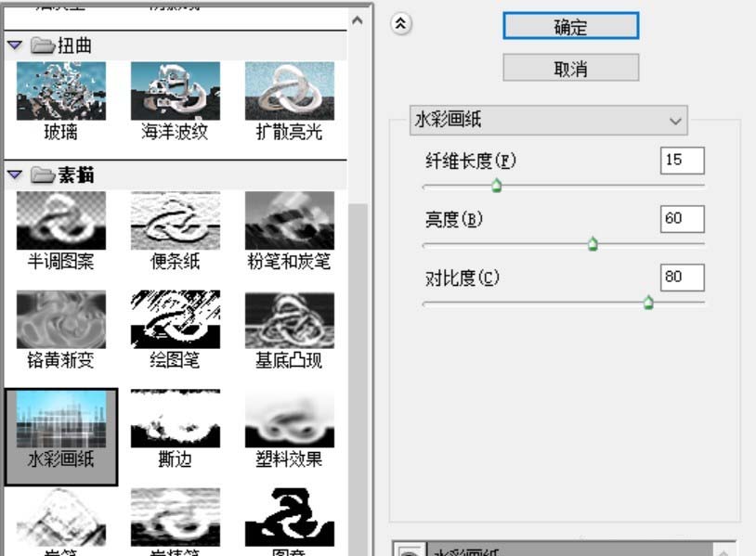Screen dimensions: 756x556
Task: Select the 撕边 filter thumbnail
Action: (x=175, y=419)
